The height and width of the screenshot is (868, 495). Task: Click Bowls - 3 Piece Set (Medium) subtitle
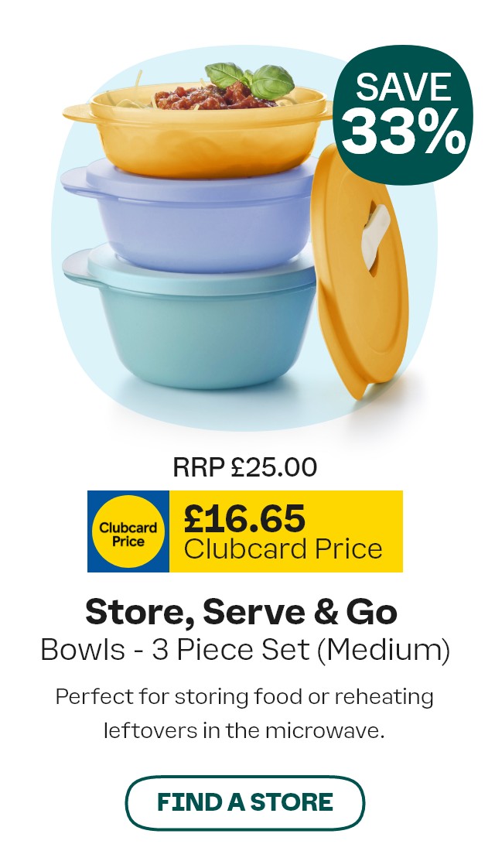point(245,650)
